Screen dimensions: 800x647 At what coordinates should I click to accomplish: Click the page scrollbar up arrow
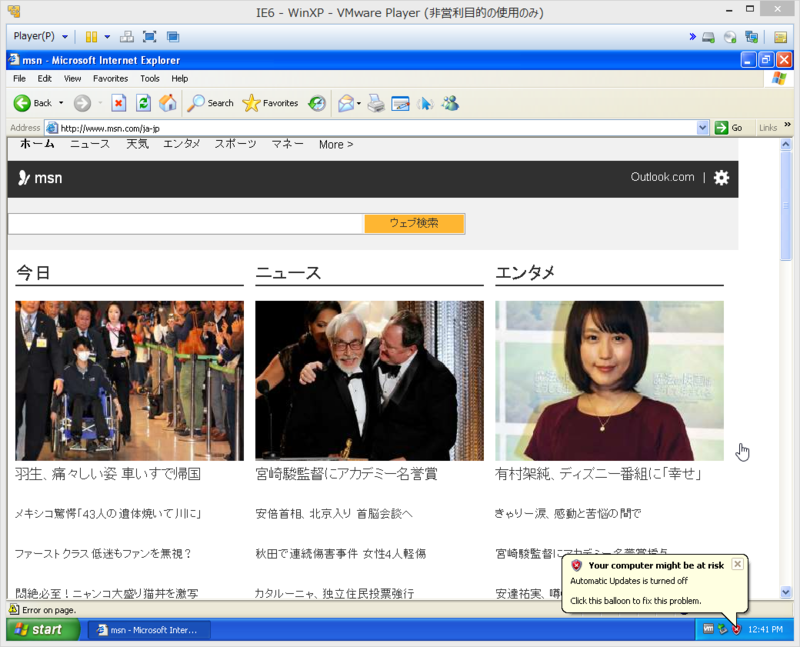pos(786,144)
